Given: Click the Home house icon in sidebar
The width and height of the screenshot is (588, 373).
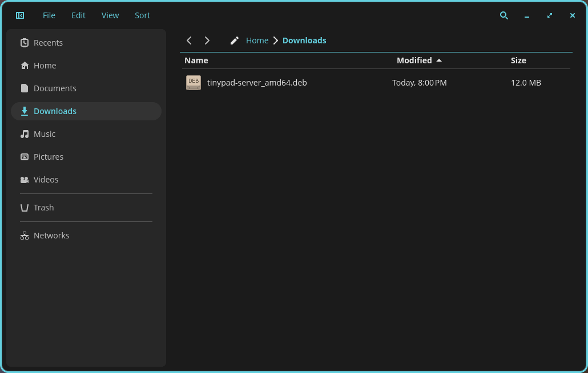Looking at the screenshot, I should pos(25,66).
